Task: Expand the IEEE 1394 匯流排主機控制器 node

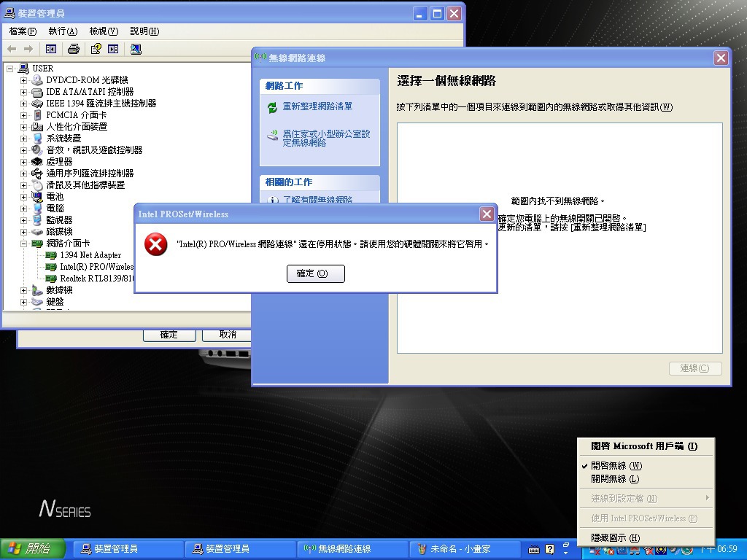Action: click(23, 104)
